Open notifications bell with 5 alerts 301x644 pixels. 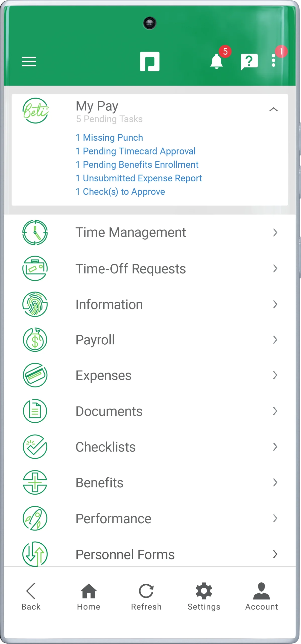[217, 62]
